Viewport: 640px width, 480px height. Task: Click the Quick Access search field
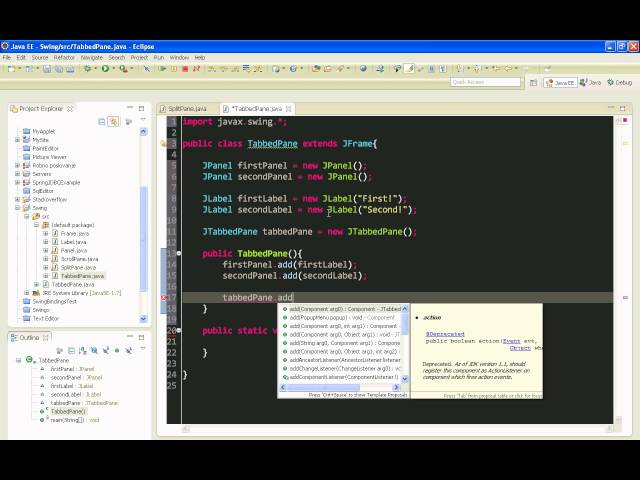tap(485, 82)
